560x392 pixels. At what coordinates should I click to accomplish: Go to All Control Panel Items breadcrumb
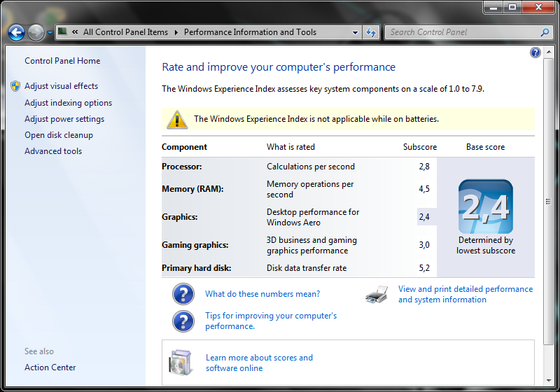click(125, 32)
